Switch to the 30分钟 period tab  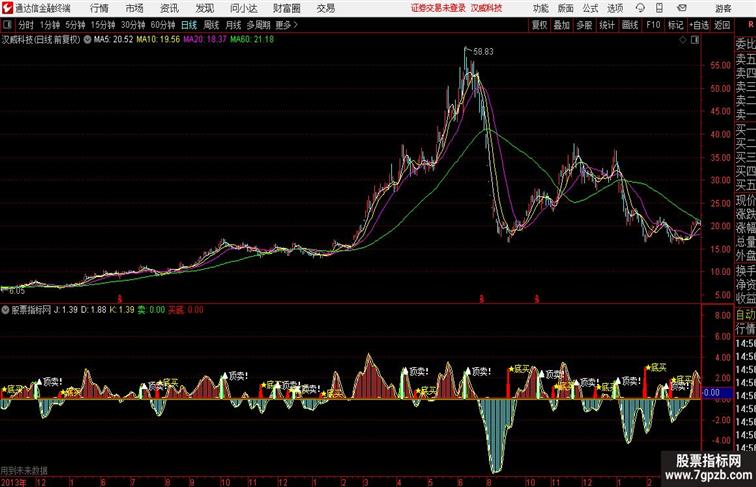tap(133, 25)
